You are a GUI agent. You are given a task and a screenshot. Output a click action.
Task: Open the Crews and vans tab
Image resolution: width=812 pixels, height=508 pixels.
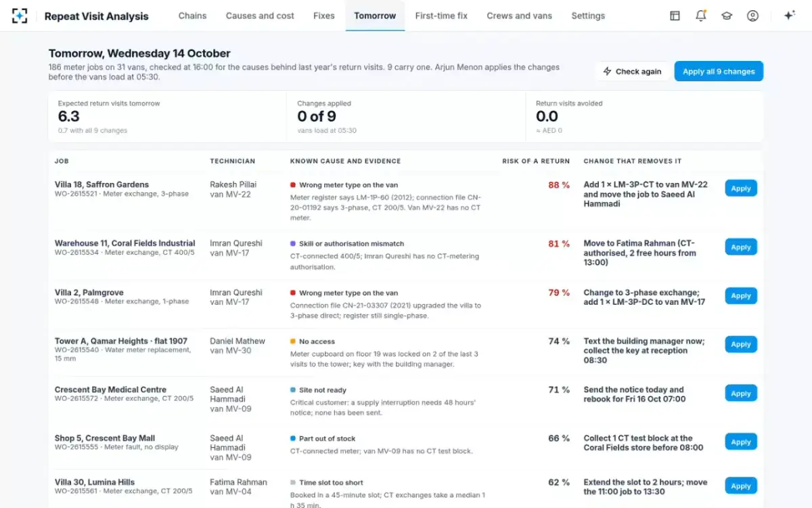(x=519, y=16)
